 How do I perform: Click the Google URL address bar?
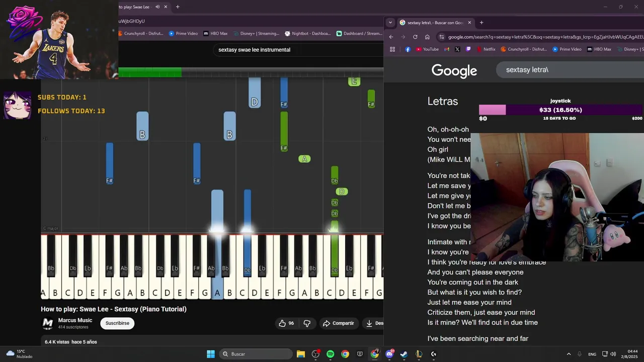pyautogui.click(x=540, y=37)
